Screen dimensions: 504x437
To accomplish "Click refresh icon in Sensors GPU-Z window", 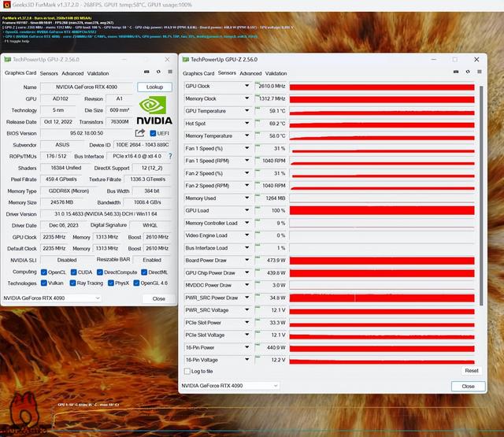I will click(468, 72).
